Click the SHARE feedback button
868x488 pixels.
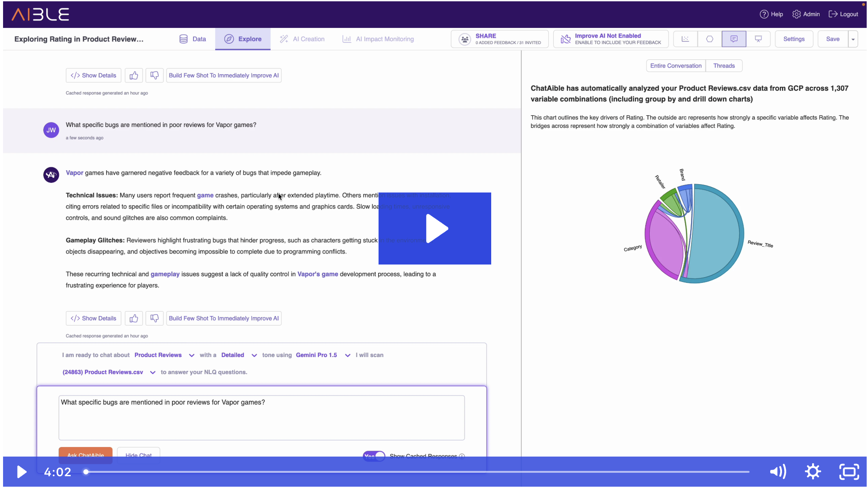[x=499, y=39]
